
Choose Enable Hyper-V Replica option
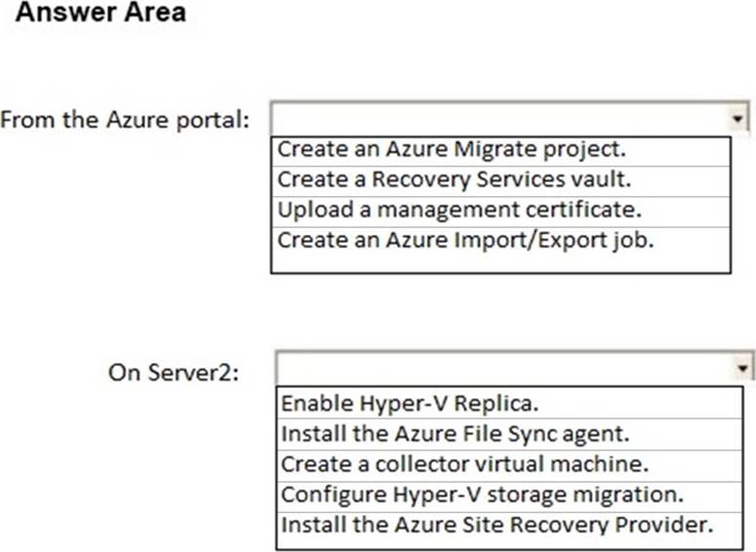pyautogui.click(x=410, y=402)
